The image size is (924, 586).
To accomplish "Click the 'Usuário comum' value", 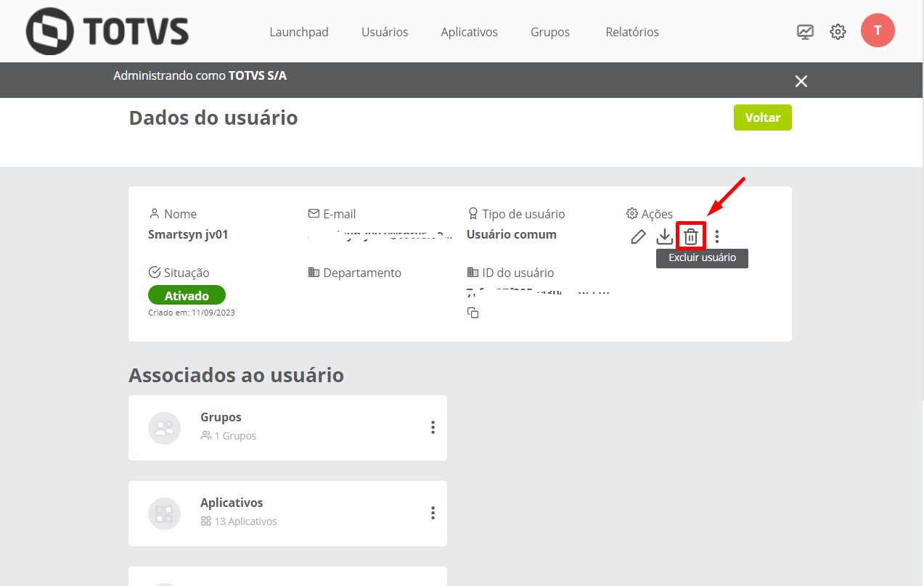I will (512, 234).
